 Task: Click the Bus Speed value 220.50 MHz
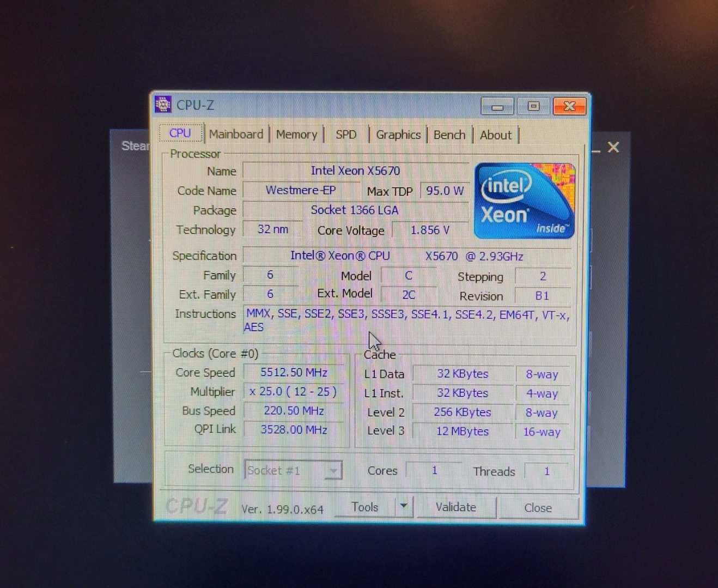click(x=294, y=410)
